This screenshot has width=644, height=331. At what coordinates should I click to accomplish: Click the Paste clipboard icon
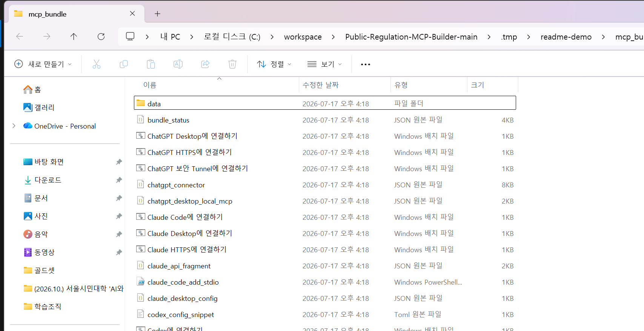click(151, 64)
